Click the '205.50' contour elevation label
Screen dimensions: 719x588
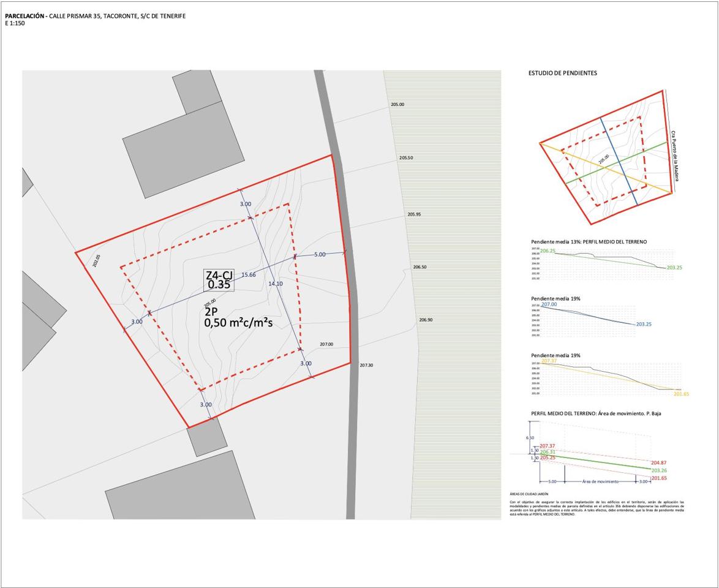click(406, 158)
